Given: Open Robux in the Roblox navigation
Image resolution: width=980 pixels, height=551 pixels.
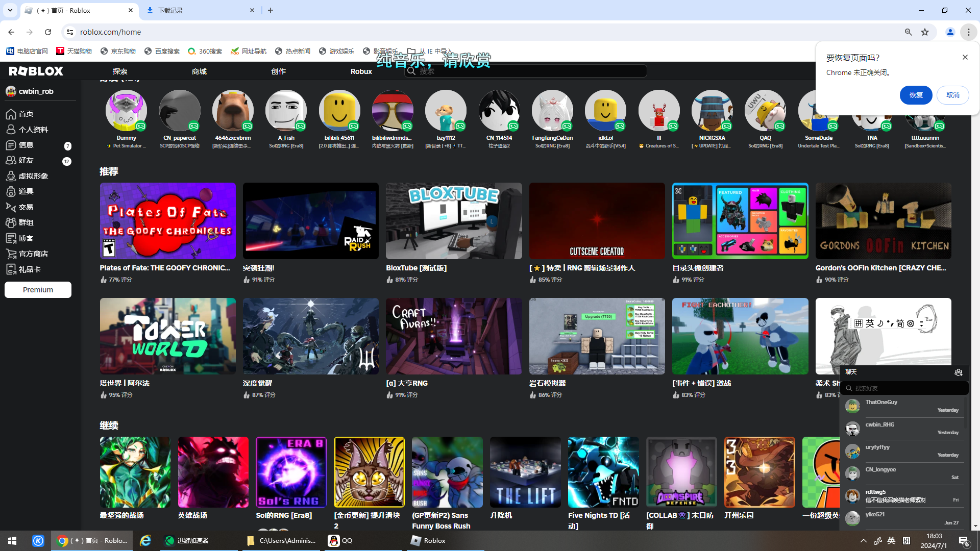Looking at the screenshot, I should (361, 71).
